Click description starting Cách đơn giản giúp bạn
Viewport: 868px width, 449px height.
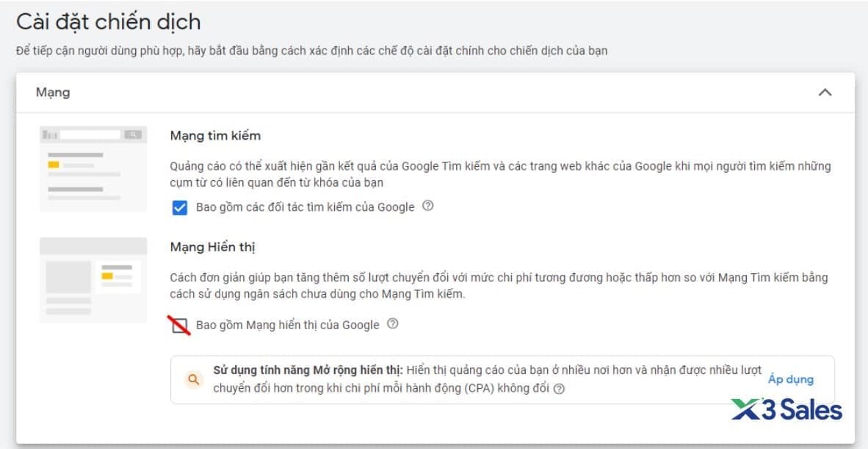tap(499, 286)
